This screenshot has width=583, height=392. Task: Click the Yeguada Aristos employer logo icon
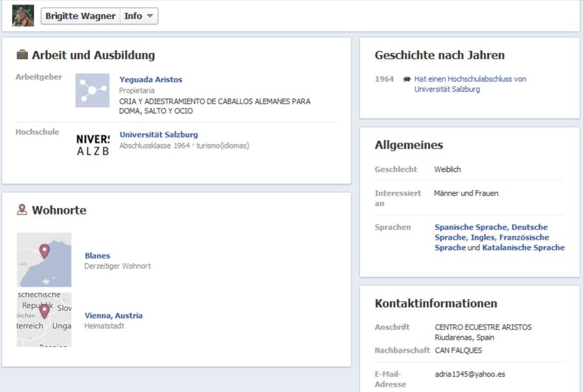[x=92, y=90]
